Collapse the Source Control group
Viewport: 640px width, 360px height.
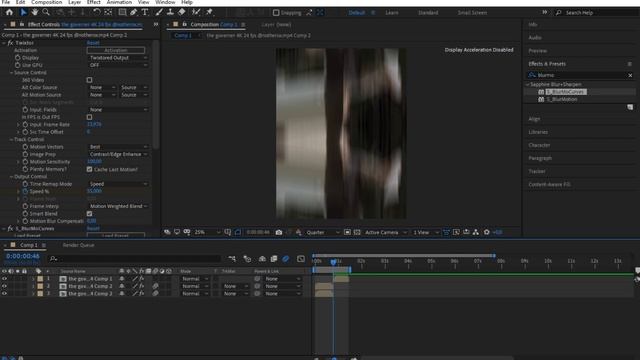point(11,73)
